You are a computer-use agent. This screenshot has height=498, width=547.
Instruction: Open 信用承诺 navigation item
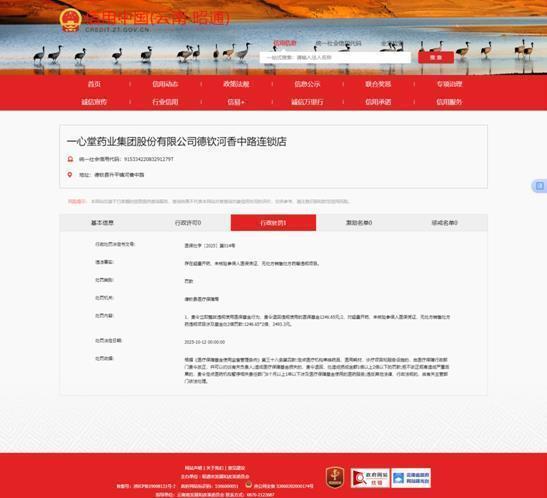tap(378, 102)
